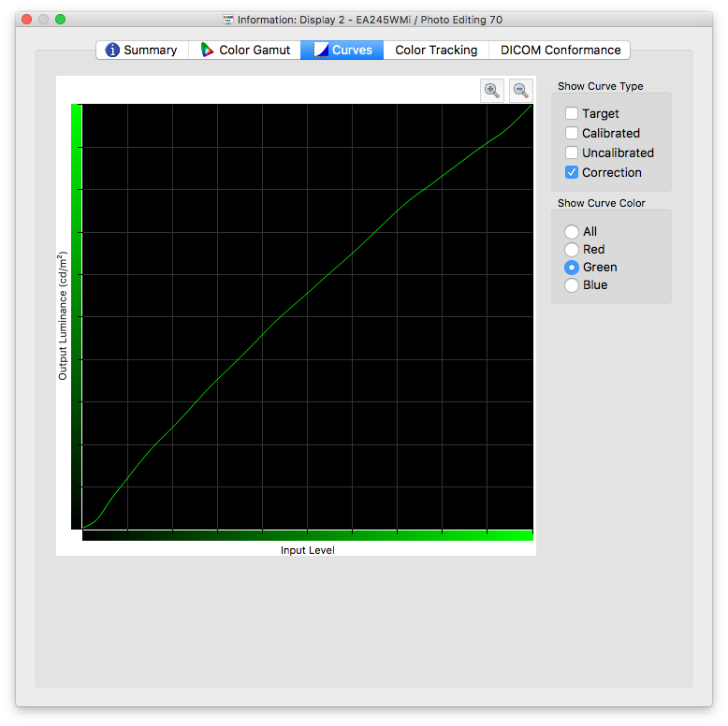
Task: Click the Output Luminance axis label
Action: pos(63,315)
